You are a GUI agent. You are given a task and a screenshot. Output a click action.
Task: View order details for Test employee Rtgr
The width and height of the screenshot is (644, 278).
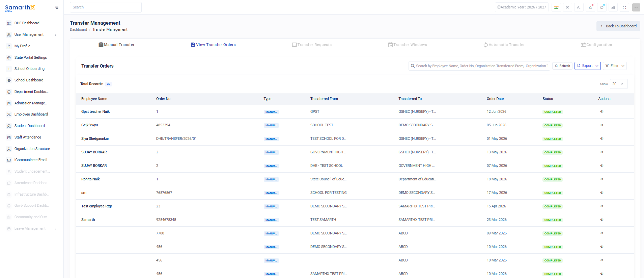(602, 206)
